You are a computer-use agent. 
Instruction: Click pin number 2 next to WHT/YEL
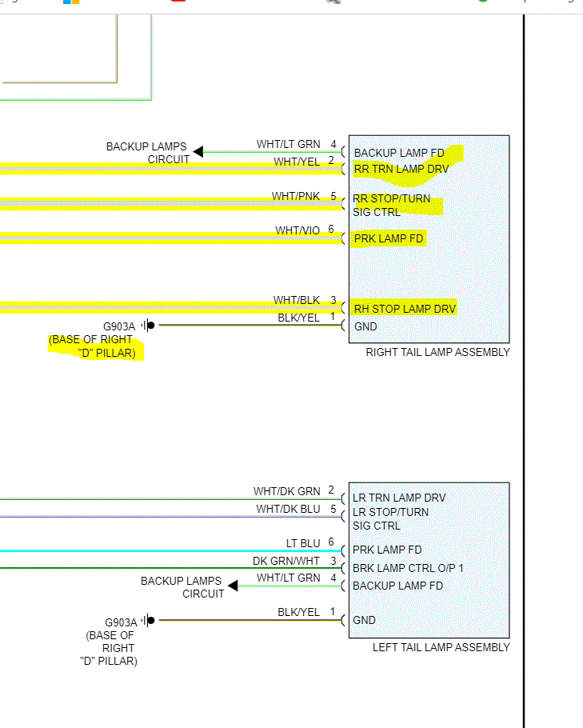point(331,161)
